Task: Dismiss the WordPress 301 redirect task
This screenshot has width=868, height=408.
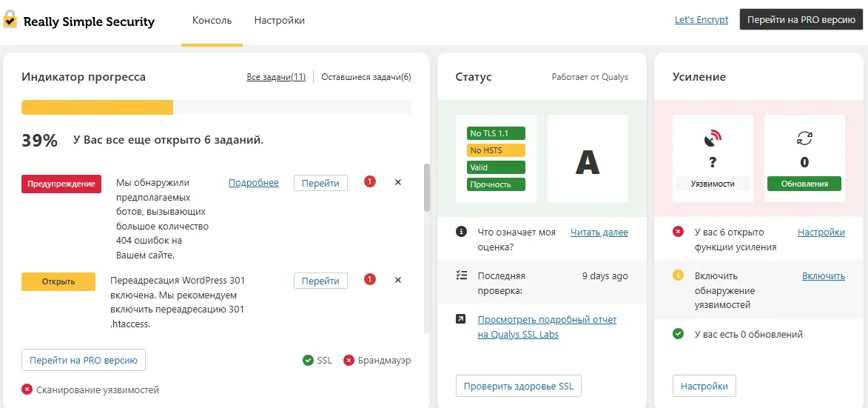Action: [398, 280]
